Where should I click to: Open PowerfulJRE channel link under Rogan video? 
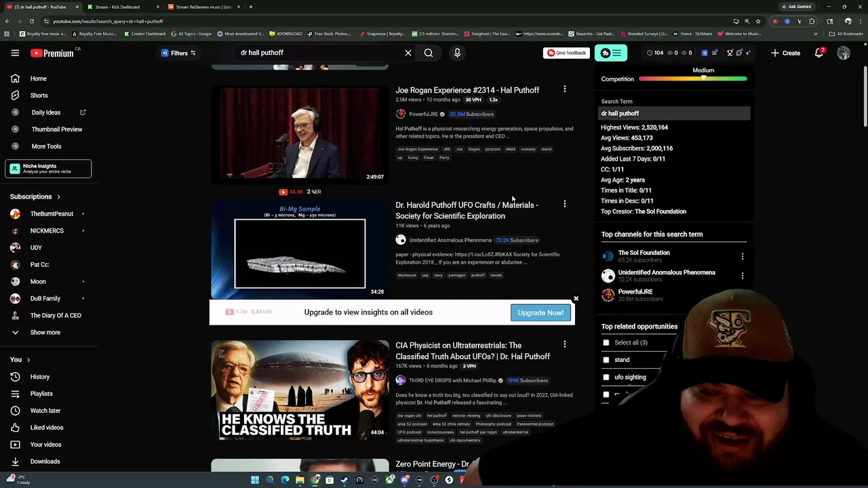[x=423, y=115]
